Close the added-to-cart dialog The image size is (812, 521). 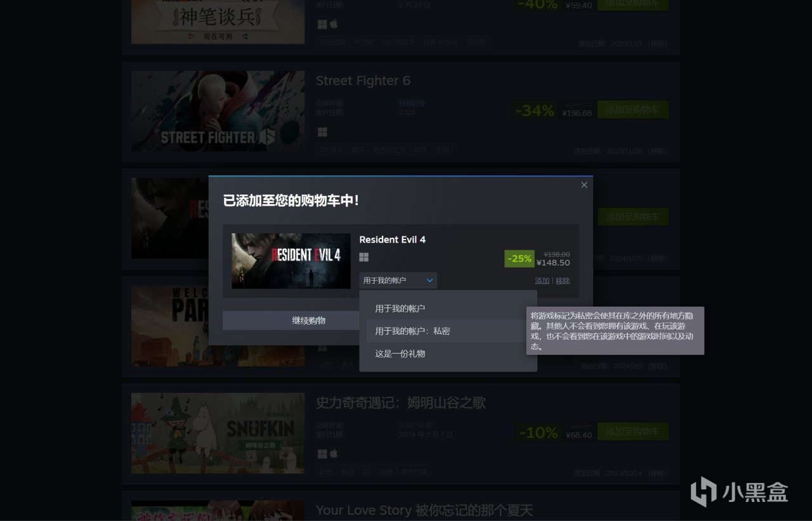tap(584, 185)
